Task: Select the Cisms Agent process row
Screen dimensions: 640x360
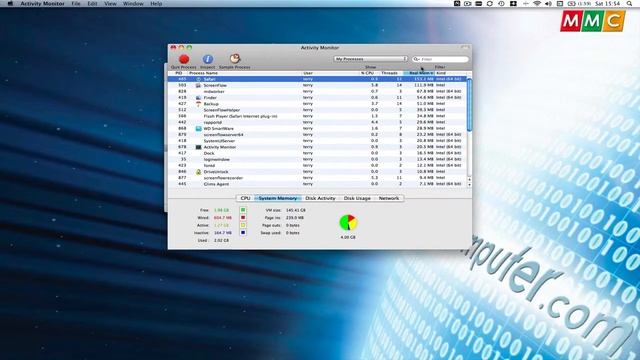Action: pos(317,184)
